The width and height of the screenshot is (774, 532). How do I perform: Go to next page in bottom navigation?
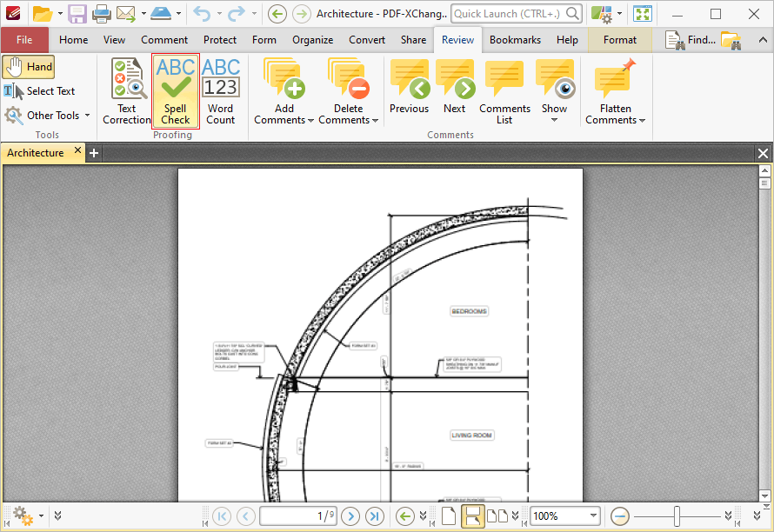[350, 515]
